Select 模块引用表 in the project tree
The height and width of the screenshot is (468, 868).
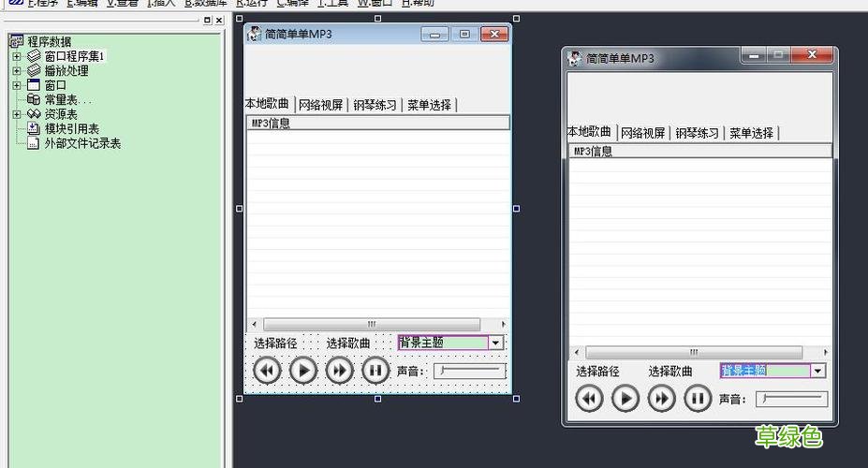71,128
